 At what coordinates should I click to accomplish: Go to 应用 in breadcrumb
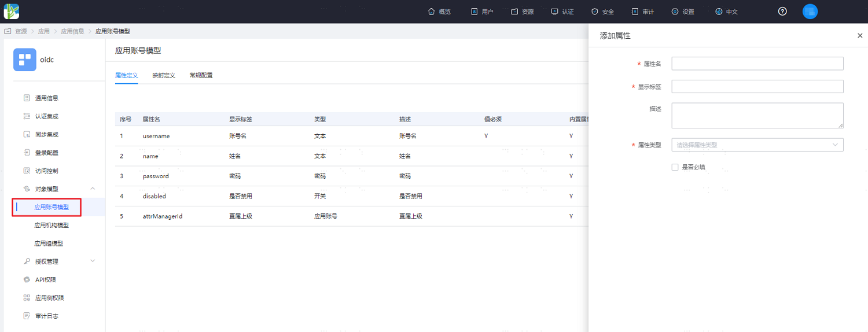tap(44, 31)
